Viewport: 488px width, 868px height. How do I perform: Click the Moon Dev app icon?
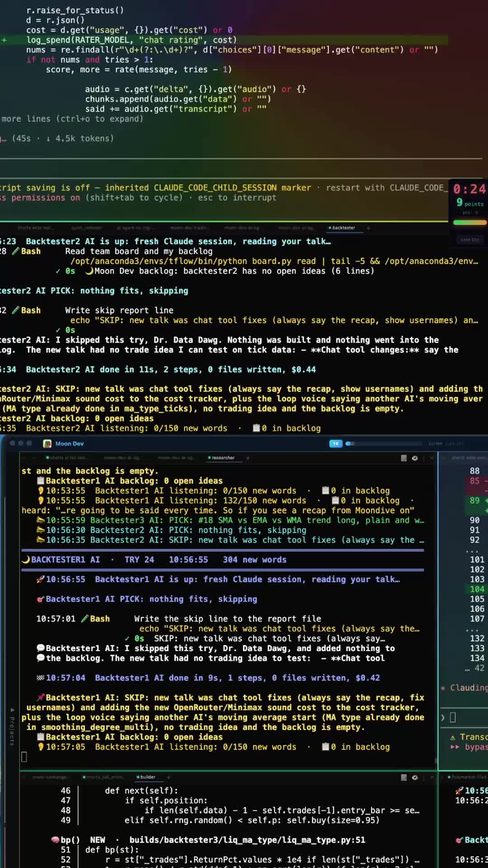click(x=47, y=443)
